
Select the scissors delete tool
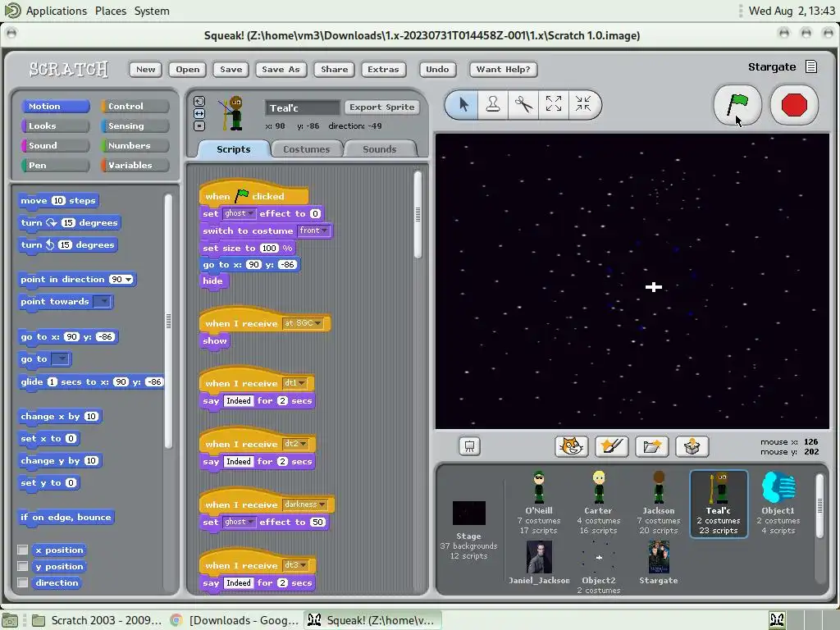click(x=523, y=104)
